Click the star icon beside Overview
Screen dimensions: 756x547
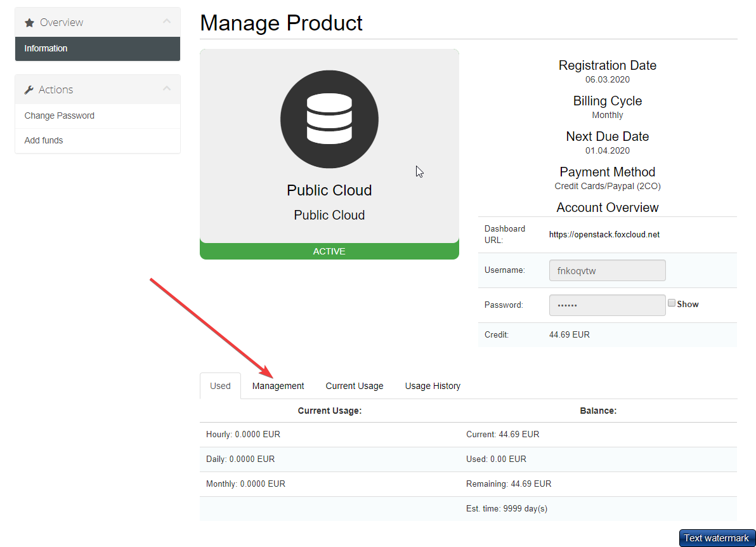(x=29, y=23)
